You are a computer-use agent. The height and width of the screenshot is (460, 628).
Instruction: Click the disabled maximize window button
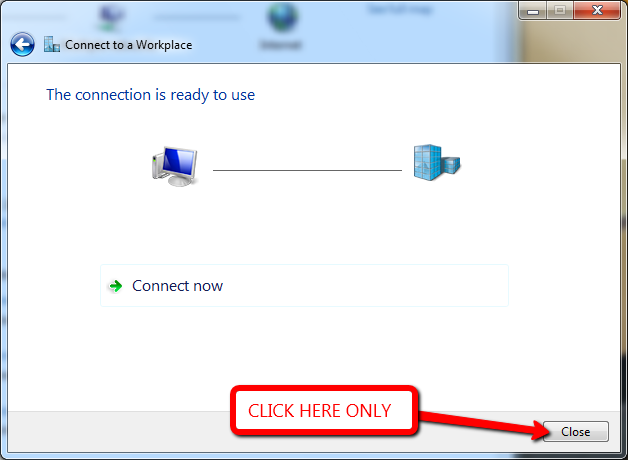click(x=560, y=10)
